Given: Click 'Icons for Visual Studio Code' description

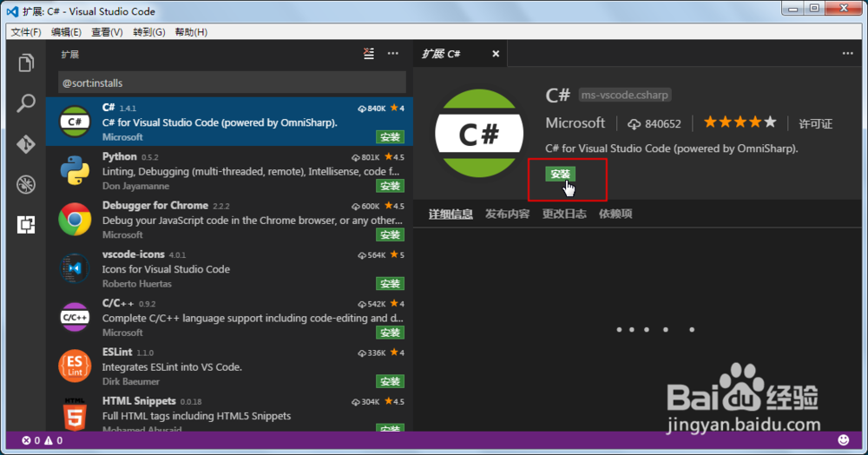Looking at the screenshot, I should point(166,269).
